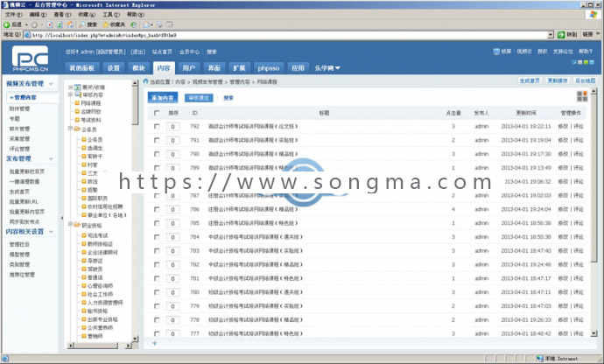Click the Intranet zone icon in status bar
Screen dimensions: 604x364
540,359
